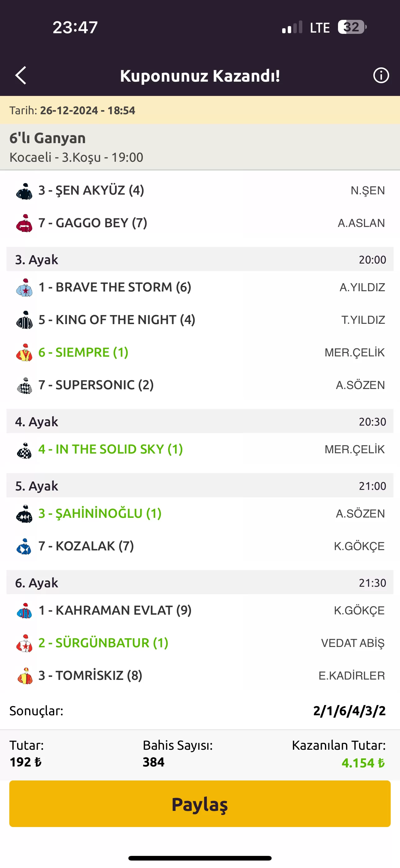Tap the 6'lı Ganyan bet title
This screenshot has width=400, height=868.
pos(47,138)
